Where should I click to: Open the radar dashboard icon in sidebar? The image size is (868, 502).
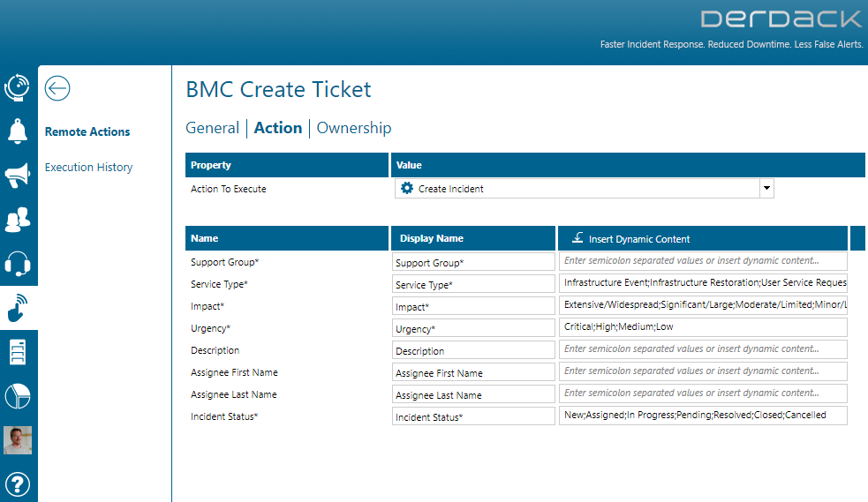point(17,87)
